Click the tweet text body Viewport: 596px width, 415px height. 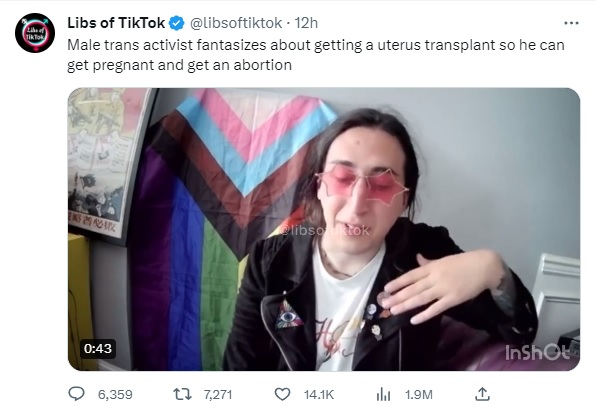315,55
